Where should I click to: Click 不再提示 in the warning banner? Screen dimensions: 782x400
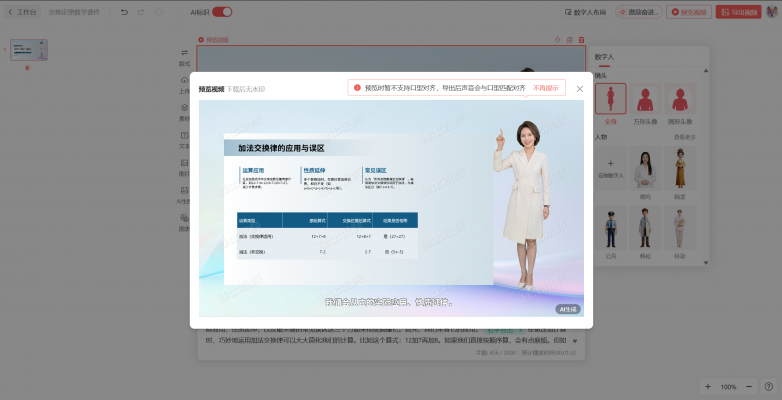coord(546,88)
